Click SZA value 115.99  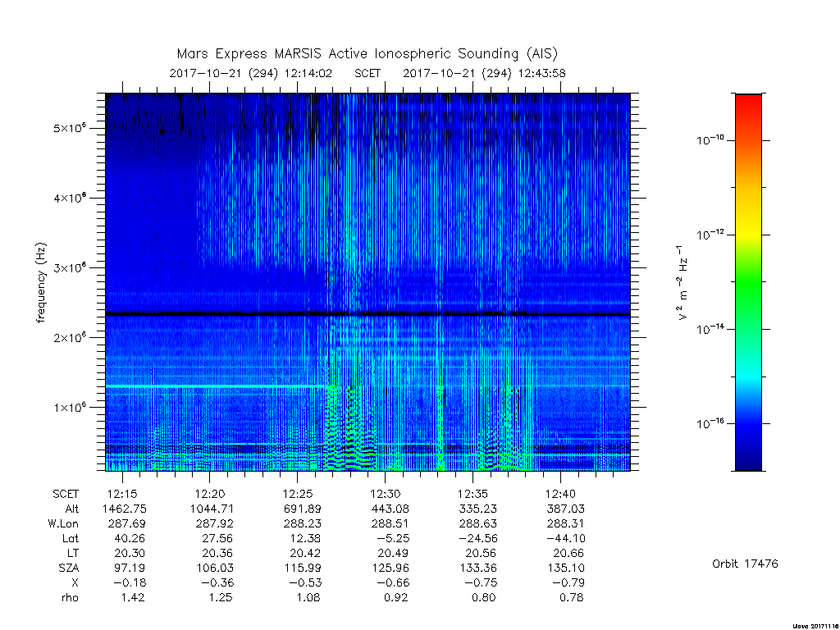(302, 568)
